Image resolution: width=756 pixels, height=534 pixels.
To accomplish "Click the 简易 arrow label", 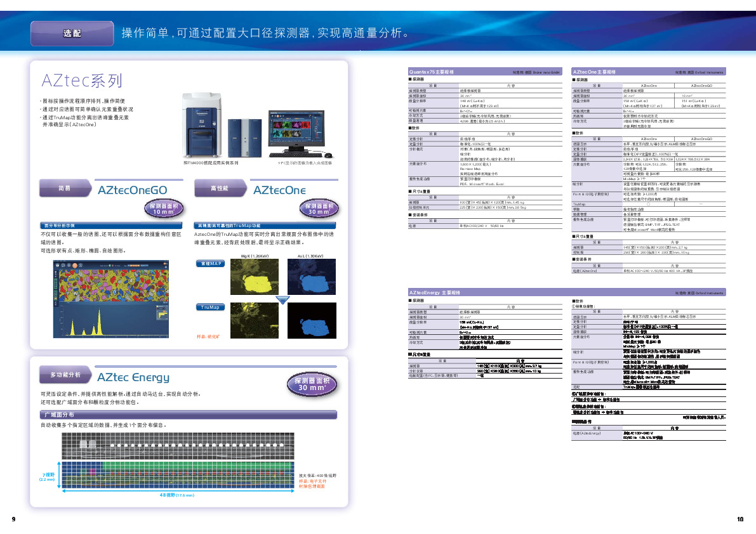I will [x=65, y=188].
